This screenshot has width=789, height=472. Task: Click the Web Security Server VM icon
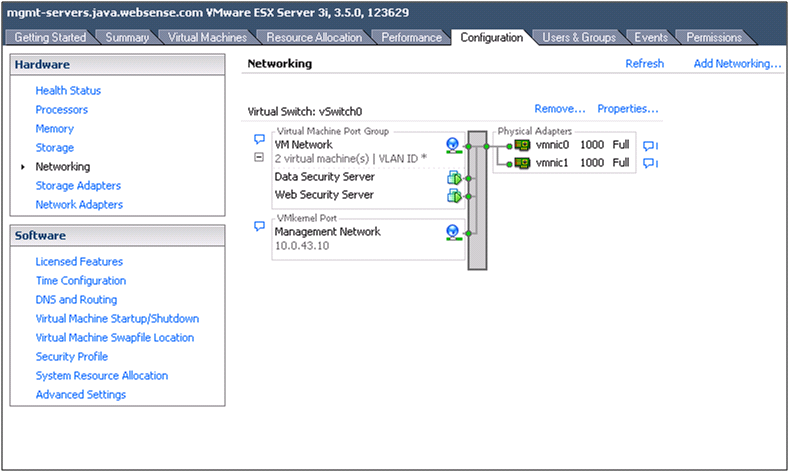(454, 196)
